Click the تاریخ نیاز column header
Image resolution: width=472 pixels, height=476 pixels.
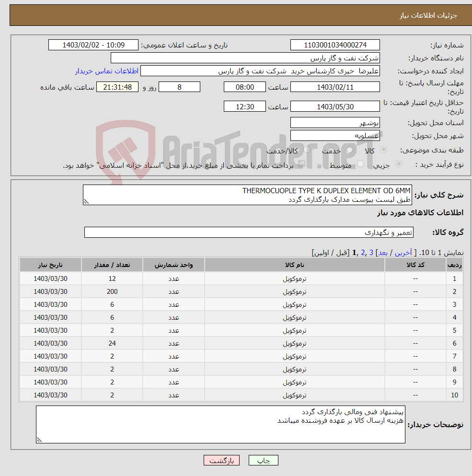(x=50, y=265)
